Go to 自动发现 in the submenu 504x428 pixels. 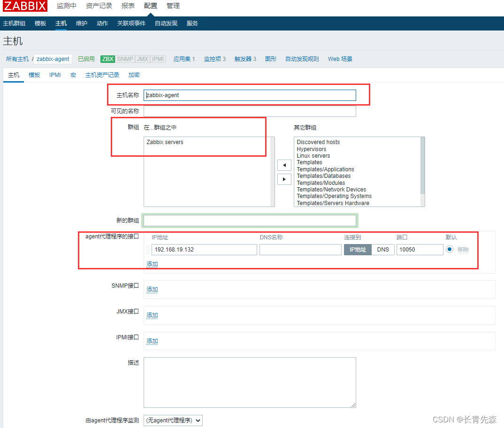pyautogui.click(x=166, y=23)
